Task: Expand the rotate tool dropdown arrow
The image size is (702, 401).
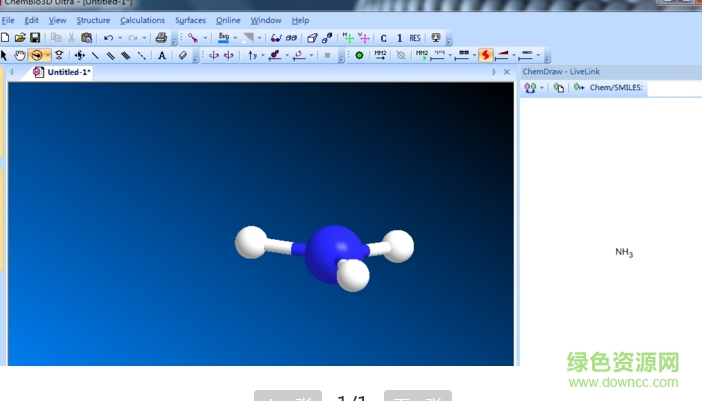Action: tap(47, 55)
